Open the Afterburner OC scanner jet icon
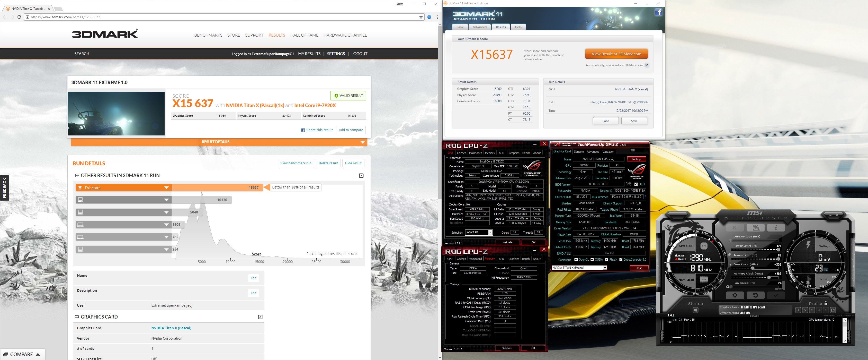 [x=755, y=228]
